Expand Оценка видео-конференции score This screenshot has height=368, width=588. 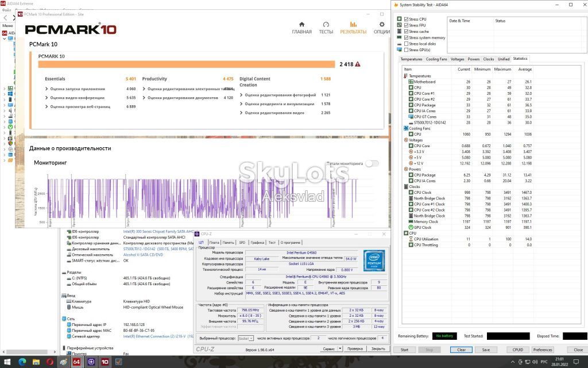coord(47,98)
